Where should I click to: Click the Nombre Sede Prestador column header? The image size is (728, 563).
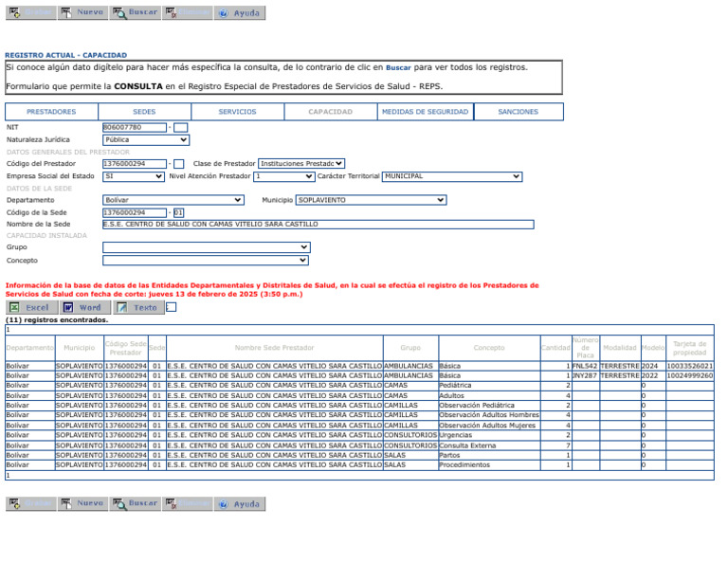pyautogui.click(x=274, y=348)
